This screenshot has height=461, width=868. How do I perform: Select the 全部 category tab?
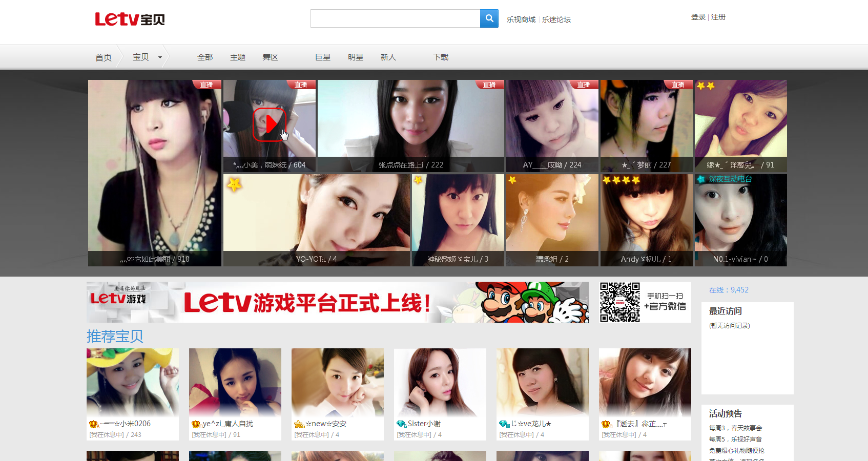pyautogui.click(x=205, y=57)
